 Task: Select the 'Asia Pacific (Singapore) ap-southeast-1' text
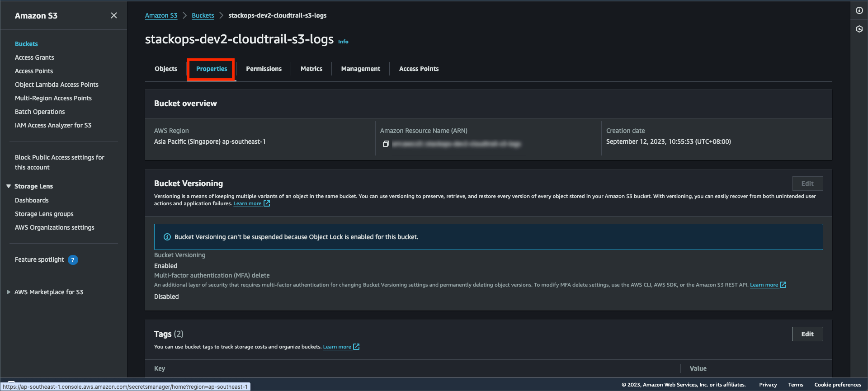210,141
